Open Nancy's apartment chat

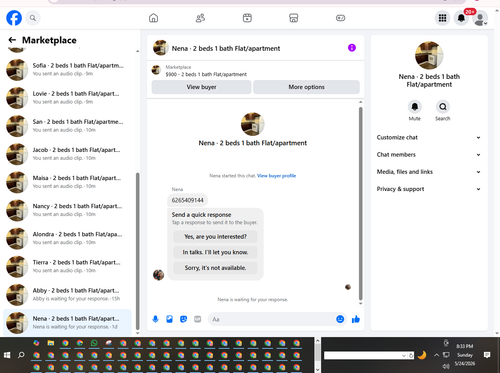tap(67, 210)
